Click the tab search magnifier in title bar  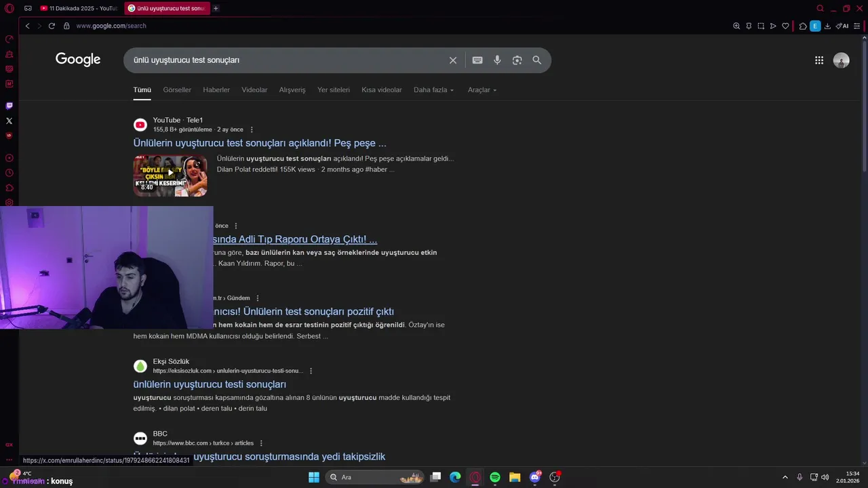(820, 8)
